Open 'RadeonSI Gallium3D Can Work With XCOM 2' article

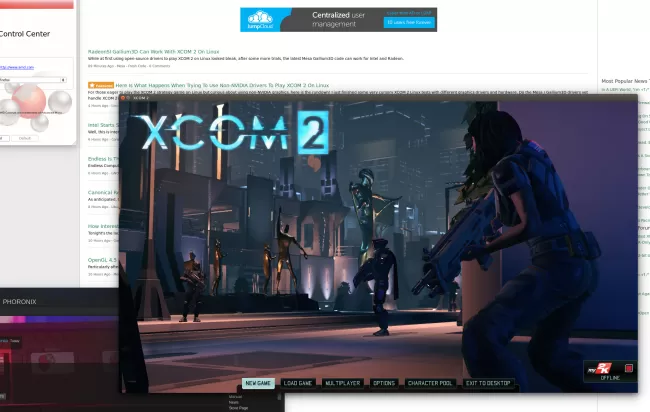tap(153, 52)
